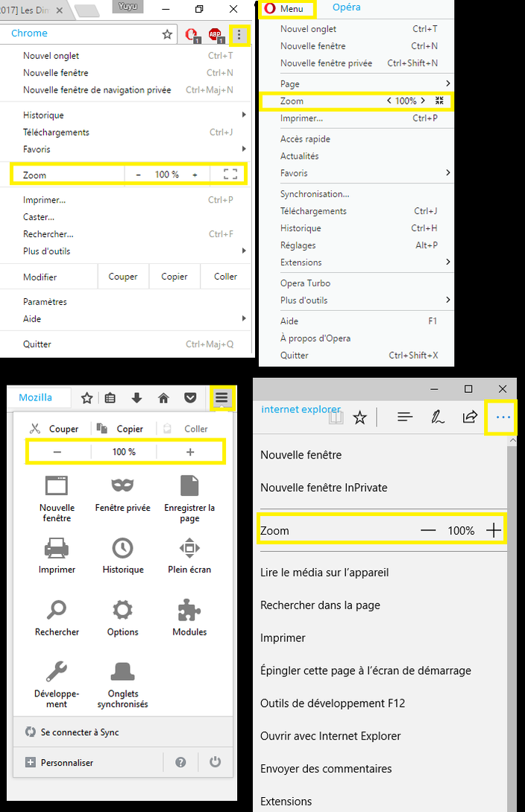The height and width of the screenshot is (812, 525).
Task: Click Copier button in Chrome Modifier row
Action: [174, 277]
